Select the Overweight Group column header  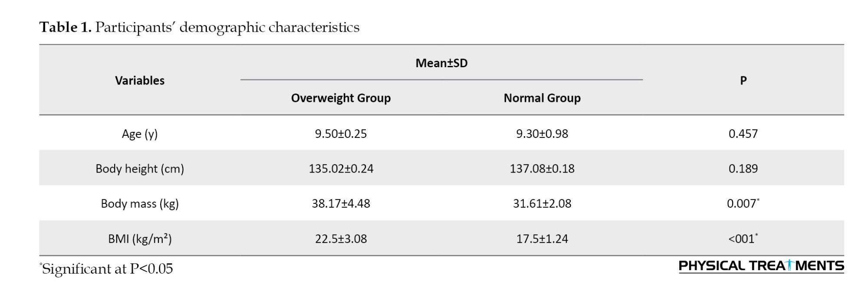click(341, 98)
